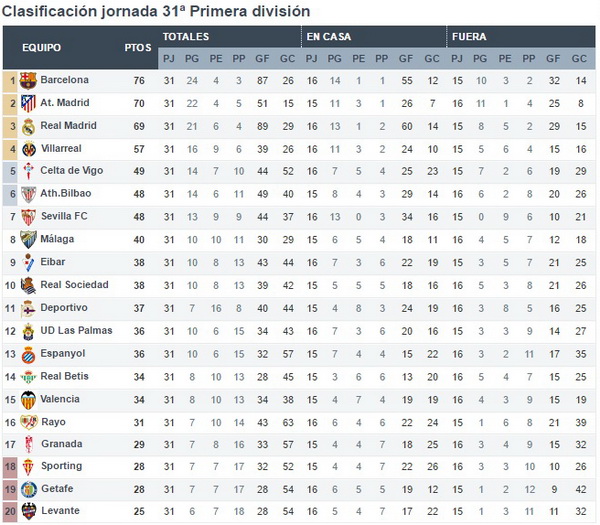Viewport: 600px width, 525px height.
Task: Open the UD Las Palmas team link
Action: pos(76,330)
